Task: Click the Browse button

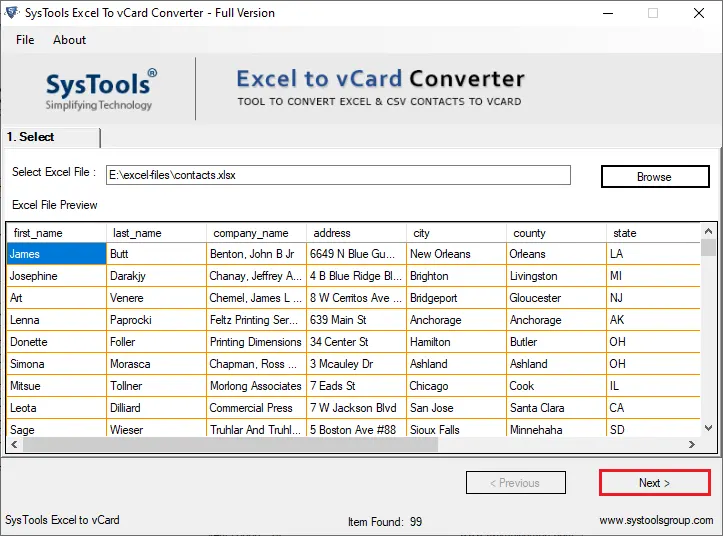Action: coord(655,177)
